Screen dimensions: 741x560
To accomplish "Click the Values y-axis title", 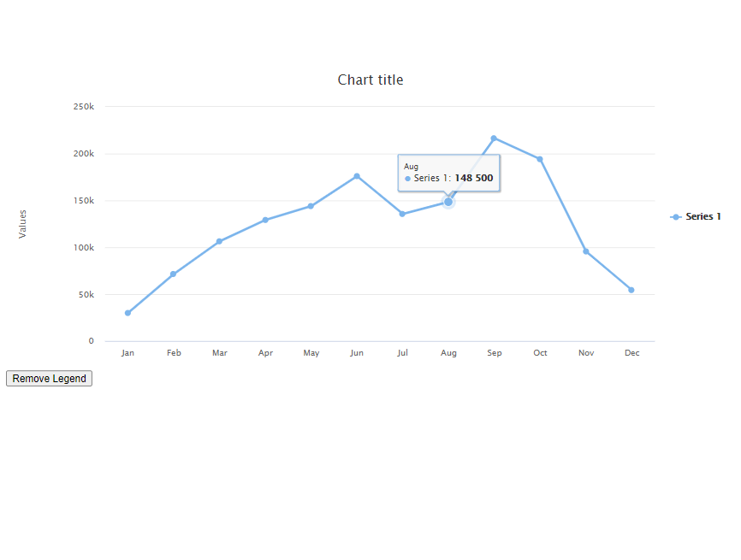I will pos(22,224).
